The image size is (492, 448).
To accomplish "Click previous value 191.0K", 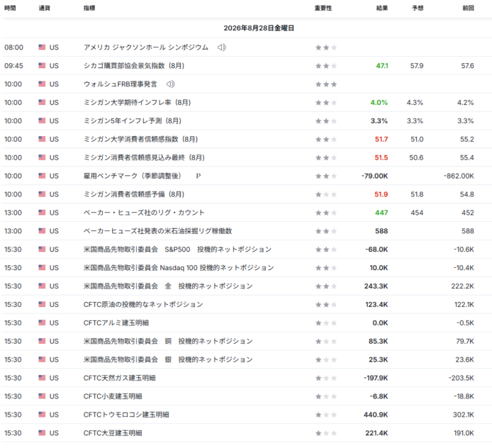I will tap(464, 433).
